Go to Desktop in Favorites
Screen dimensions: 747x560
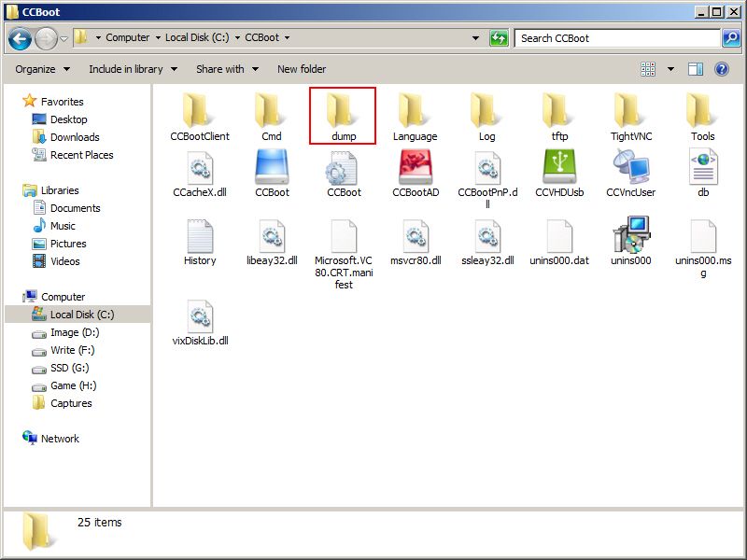[60, 119]
